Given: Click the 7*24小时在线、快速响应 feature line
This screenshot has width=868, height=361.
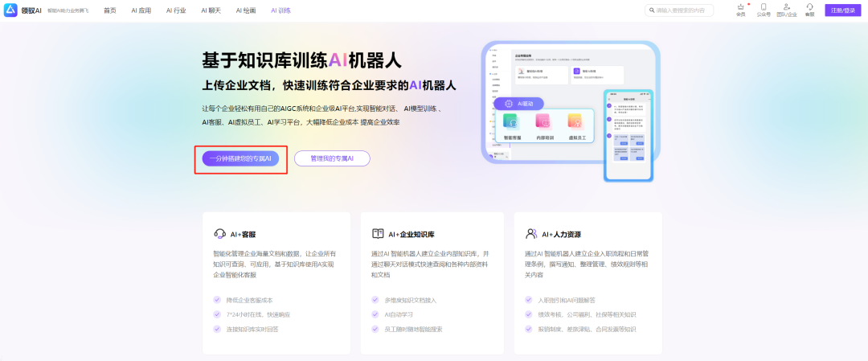Looking at the screenshot, I should point(258,314).
